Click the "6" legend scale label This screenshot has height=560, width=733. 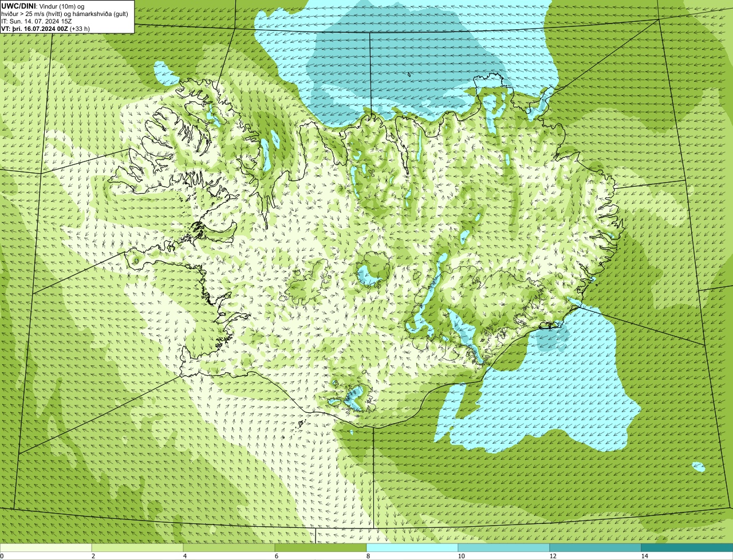(x=276, y=556)
